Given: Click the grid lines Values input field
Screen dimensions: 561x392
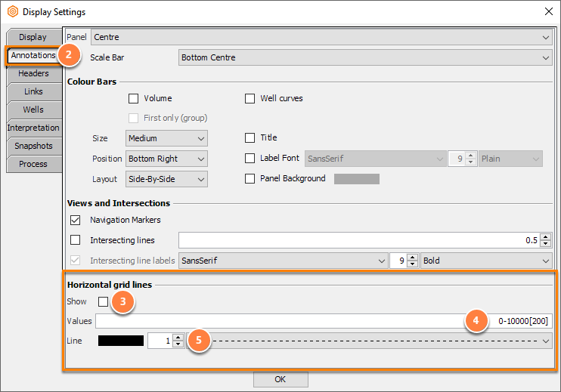Looking at the screenshot, I should (324, 321).
